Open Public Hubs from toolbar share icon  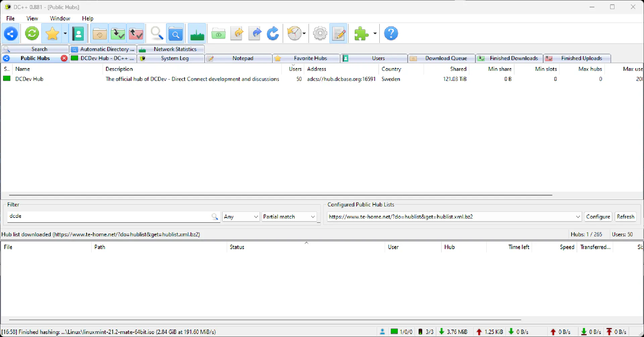11,34
